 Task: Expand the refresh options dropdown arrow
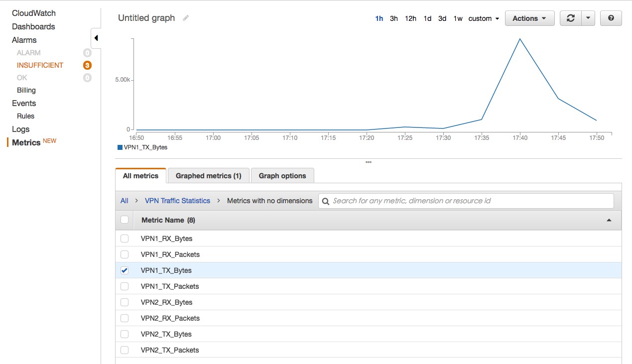coord(588,18)
